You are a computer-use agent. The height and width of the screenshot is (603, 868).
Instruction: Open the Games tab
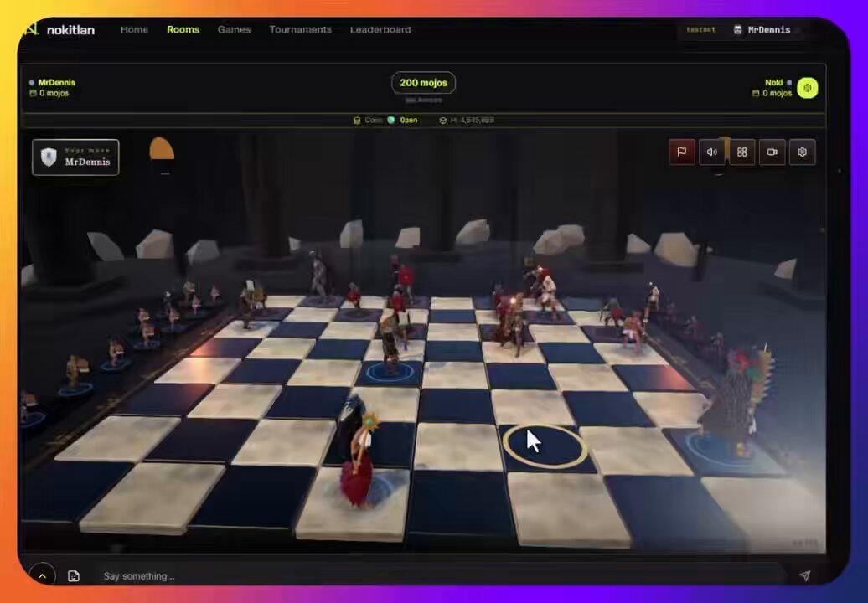tap(234, 30)
